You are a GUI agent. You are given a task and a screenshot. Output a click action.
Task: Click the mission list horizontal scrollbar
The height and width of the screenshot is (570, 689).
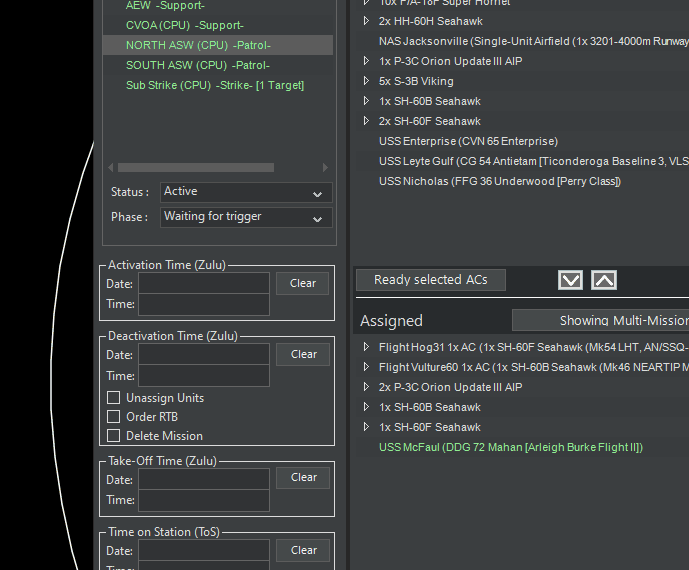pyautogui.click(x=196, y=167)
